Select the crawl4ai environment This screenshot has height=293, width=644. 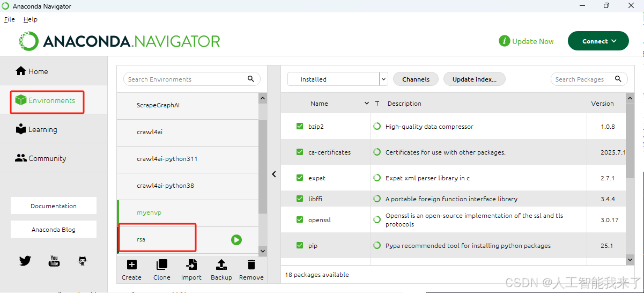[188, 133]
